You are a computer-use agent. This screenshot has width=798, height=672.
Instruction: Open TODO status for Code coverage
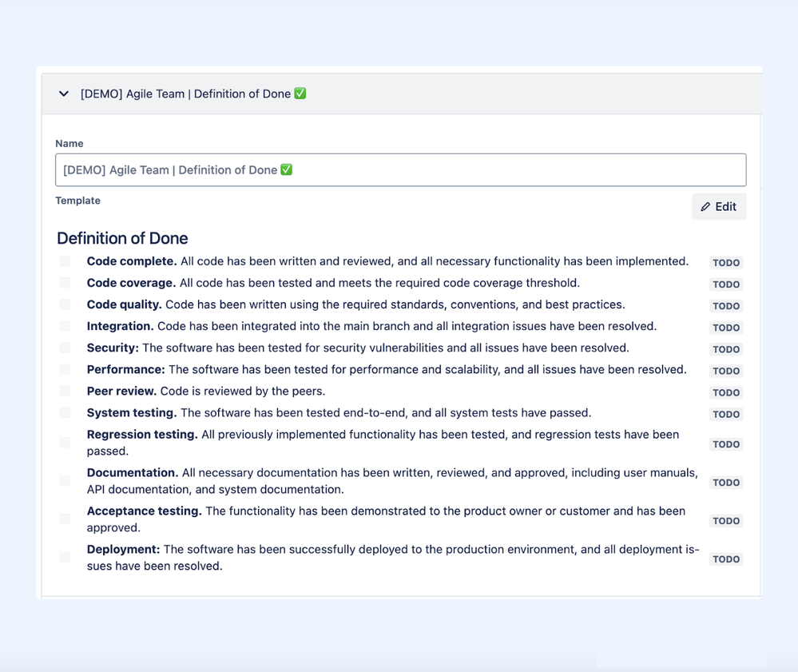point(726,284)
